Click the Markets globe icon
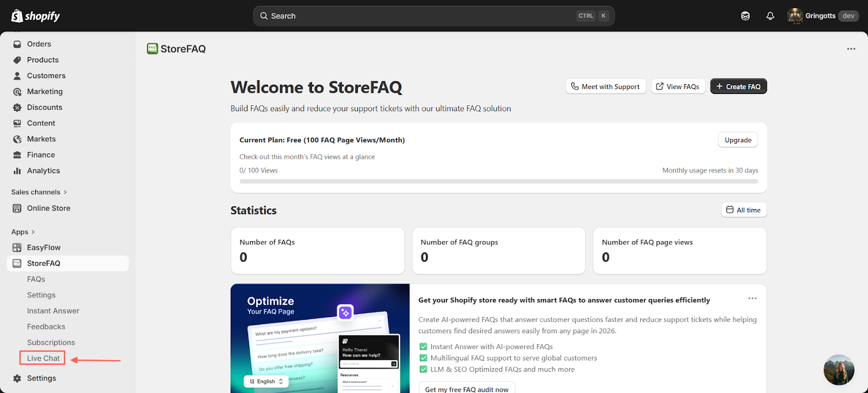 [x=17, y=139]
